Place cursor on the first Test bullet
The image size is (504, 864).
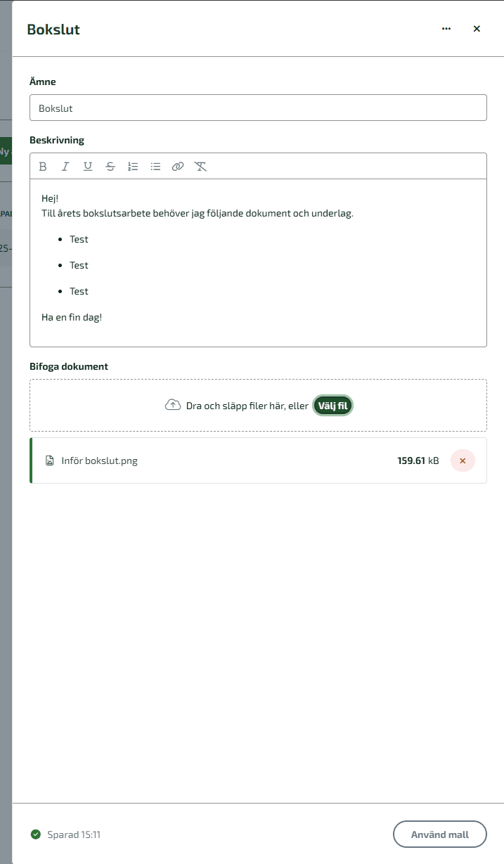pyautogui.click(x=79, y=240)
